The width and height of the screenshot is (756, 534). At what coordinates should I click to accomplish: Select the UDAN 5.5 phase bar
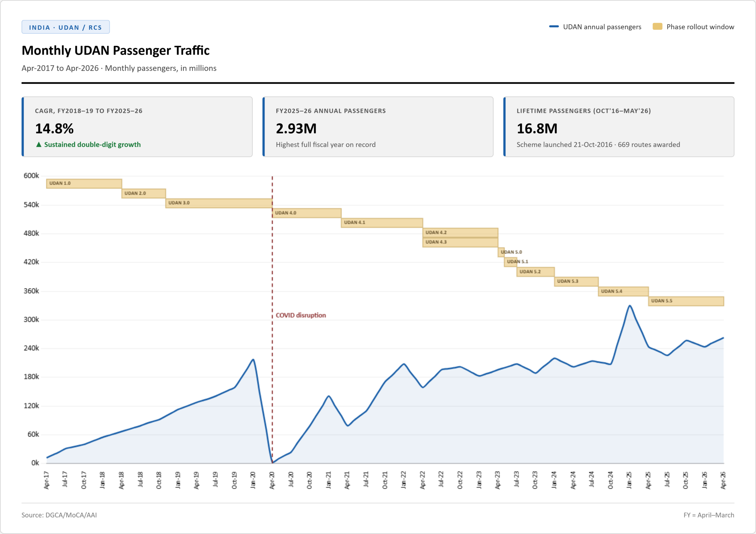point(686,301)
